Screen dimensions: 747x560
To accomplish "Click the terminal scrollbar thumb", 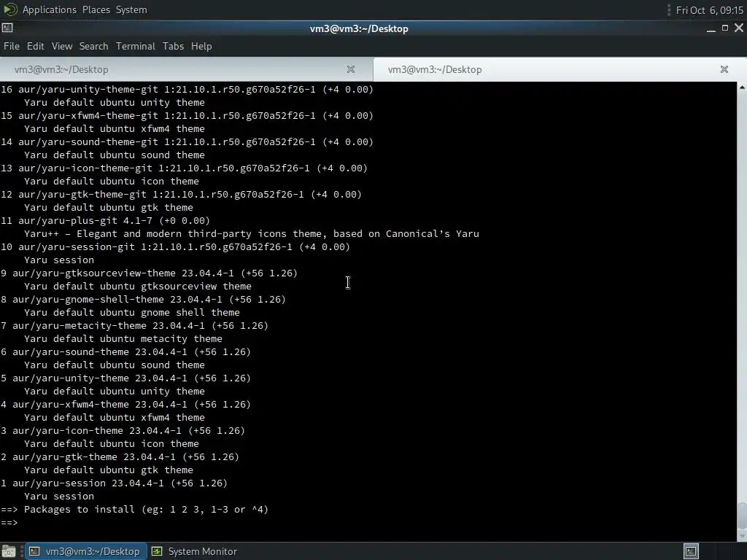I will pyautogui.click(x=742, y=516).
